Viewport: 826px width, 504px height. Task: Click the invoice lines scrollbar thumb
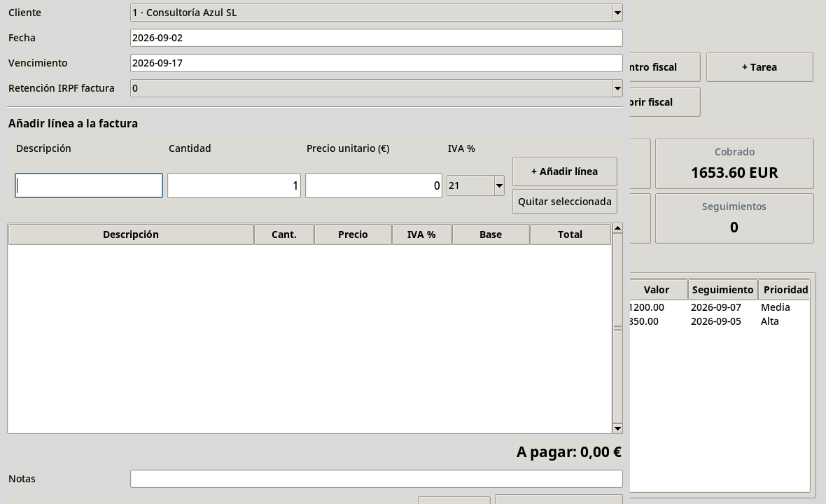click(617, 328)
